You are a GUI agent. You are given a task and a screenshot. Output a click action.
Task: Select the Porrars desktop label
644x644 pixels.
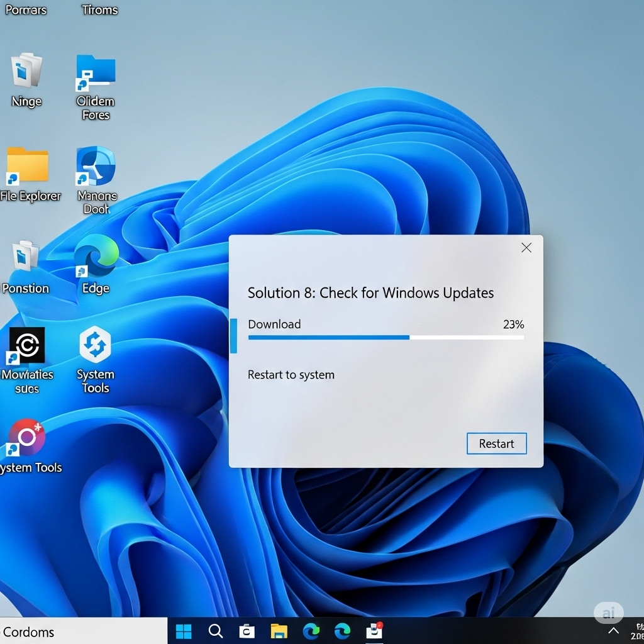(25, 9)
